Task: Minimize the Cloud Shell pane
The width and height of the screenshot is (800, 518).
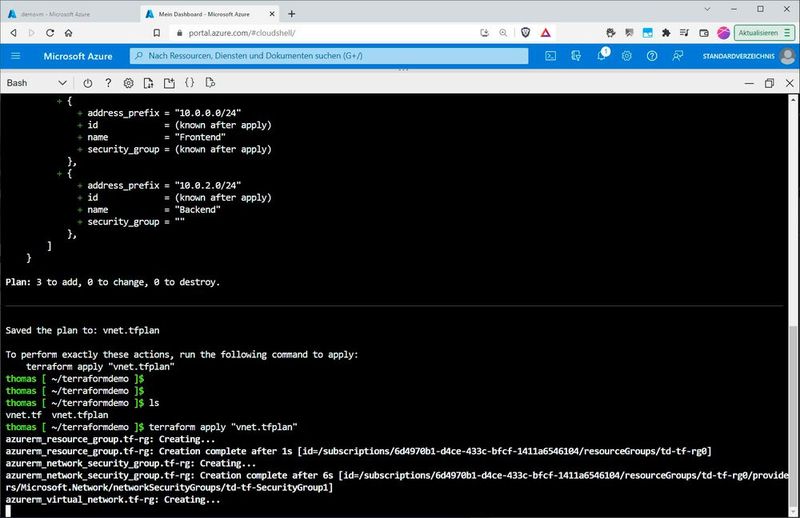Action: pos(749,83)
